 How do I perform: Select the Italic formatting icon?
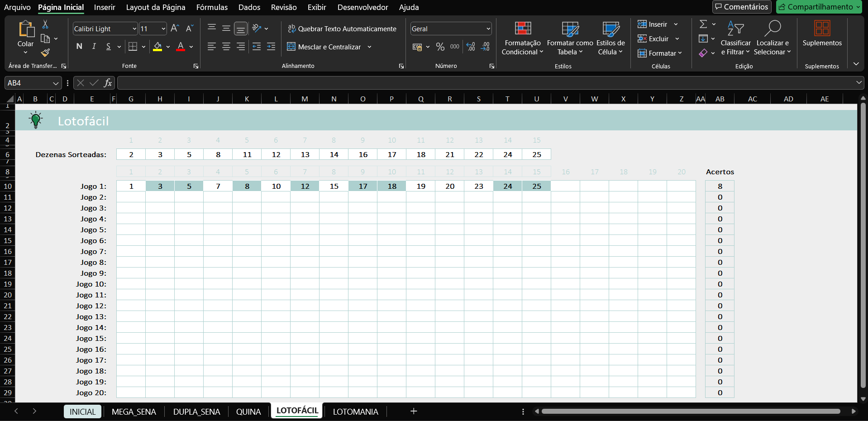(94, 46)
